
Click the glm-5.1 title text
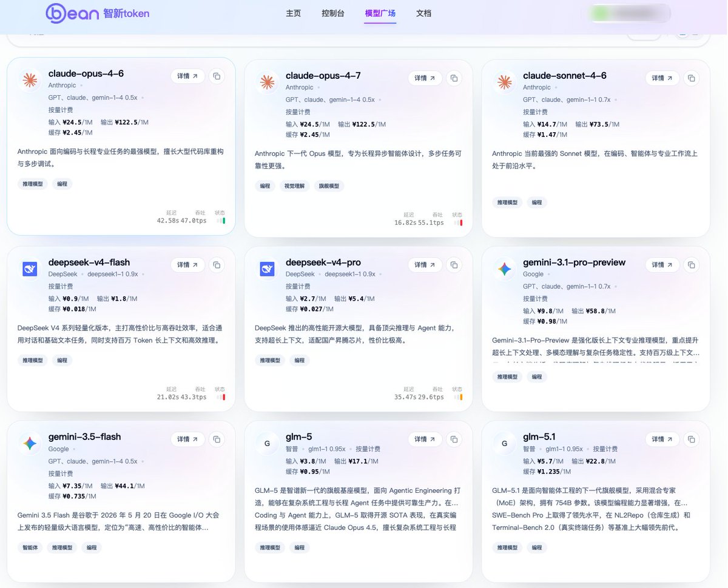(x=539, y=437)
